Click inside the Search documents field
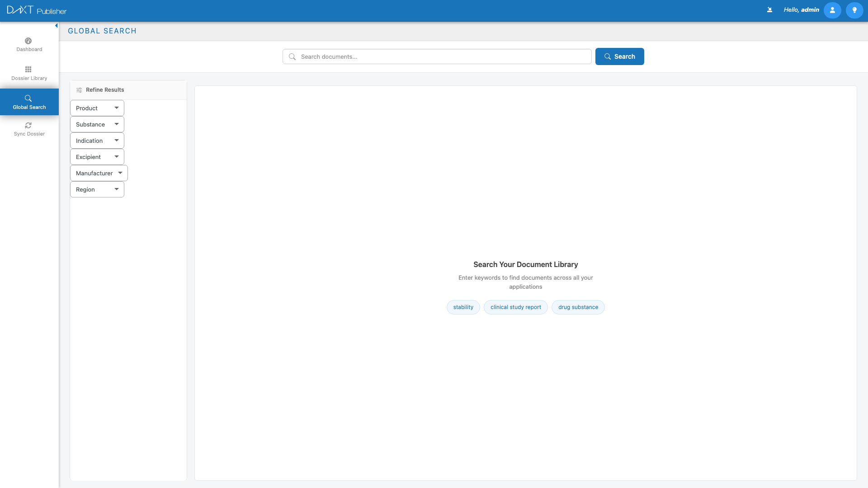 [x=436, y=56]
